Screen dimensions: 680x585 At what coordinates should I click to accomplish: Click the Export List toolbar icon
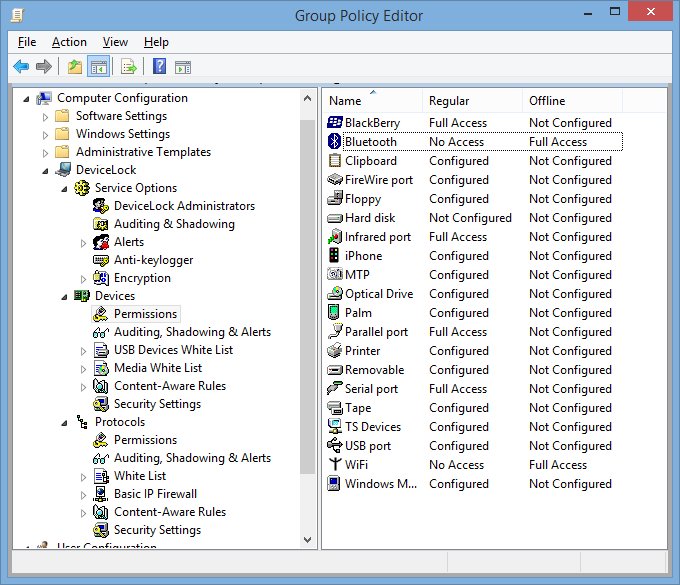129,67
